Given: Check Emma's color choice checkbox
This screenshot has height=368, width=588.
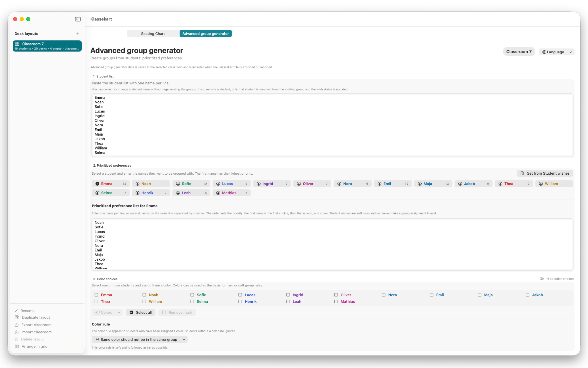Looking at the screenshot, I should coord(96,295).
